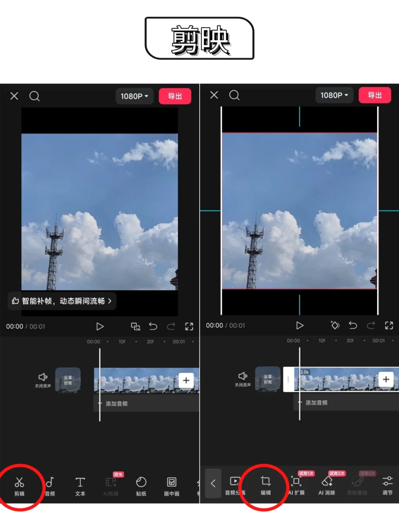The image size is (399, 532).
Task: Toggle 关闭原声 mute in right timeline
Action: [243, 379]
